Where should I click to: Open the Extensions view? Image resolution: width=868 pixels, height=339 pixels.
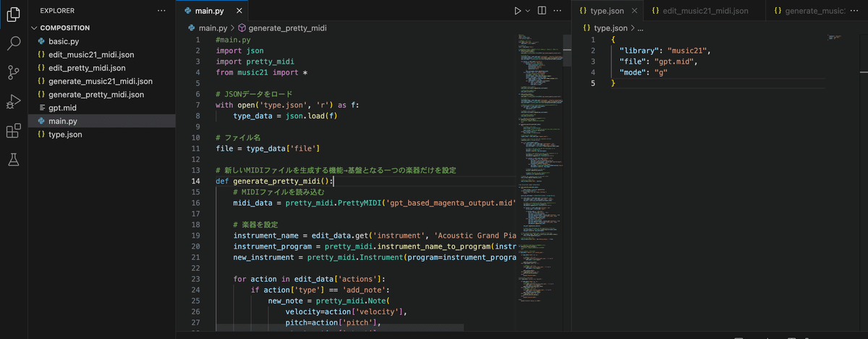pyautogui.click(x=13, y=130)
